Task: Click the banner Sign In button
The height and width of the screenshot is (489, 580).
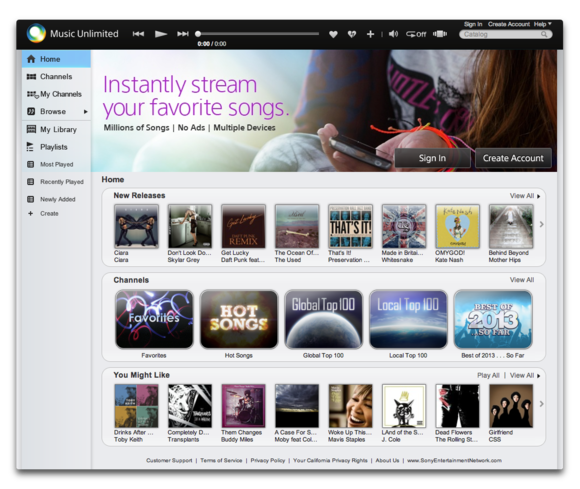Action: tap(432, 158)
